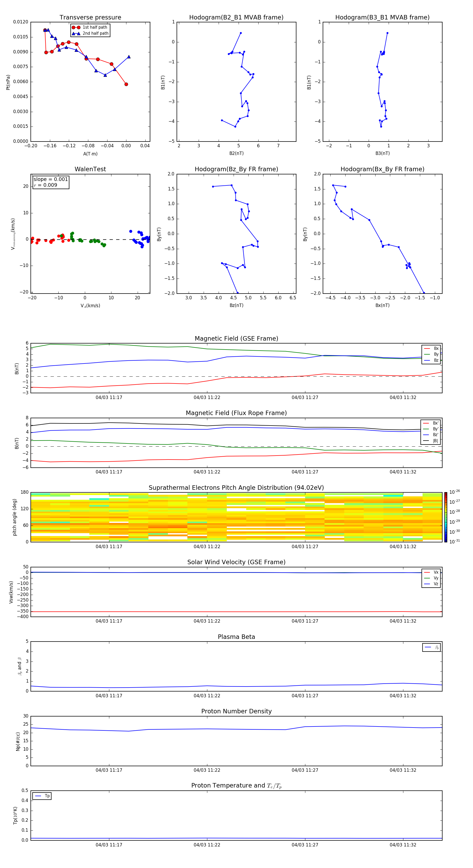Image resolution: width=473 pixels, height=868 pixels.
Task: Click the 'WalenTest' plot title
Action: pos(90,169)
